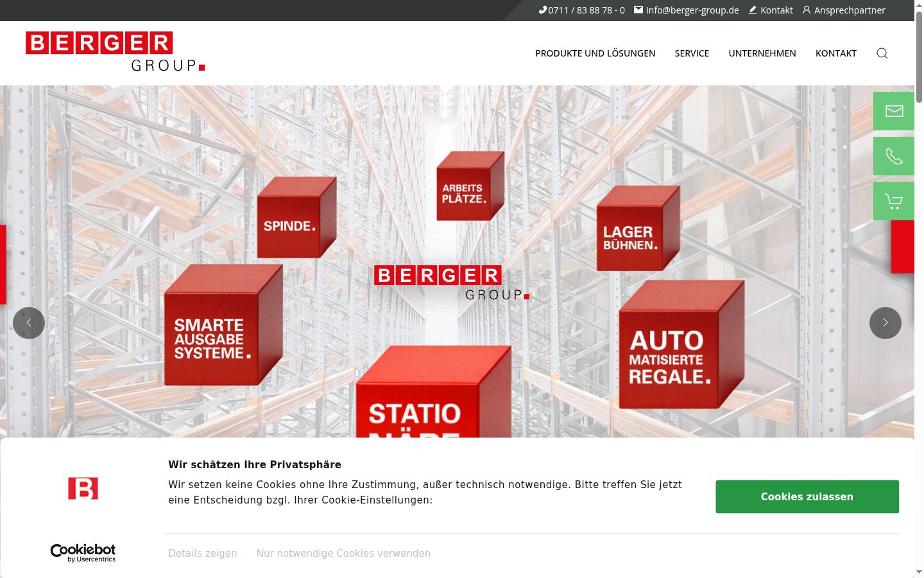Click the red B logo in cookie banner
924x578 pixels.
(x=83, y=488)
